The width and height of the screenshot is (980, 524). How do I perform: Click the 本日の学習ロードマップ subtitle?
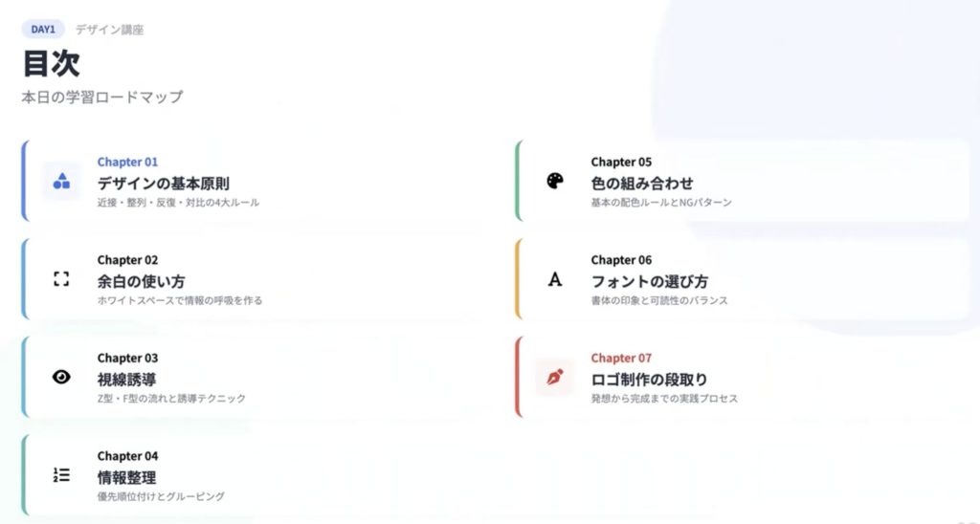point(101,97)
